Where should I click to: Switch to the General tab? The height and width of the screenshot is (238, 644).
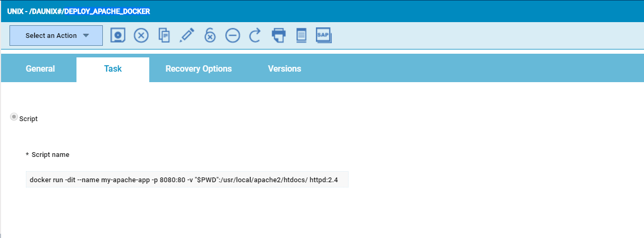(x=40, y=69)
